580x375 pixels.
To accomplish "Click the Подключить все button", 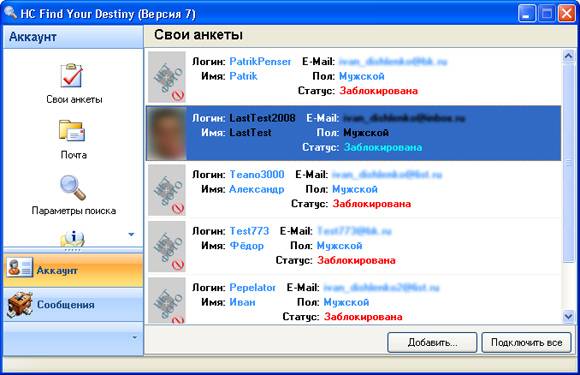I will pos(526,342).
